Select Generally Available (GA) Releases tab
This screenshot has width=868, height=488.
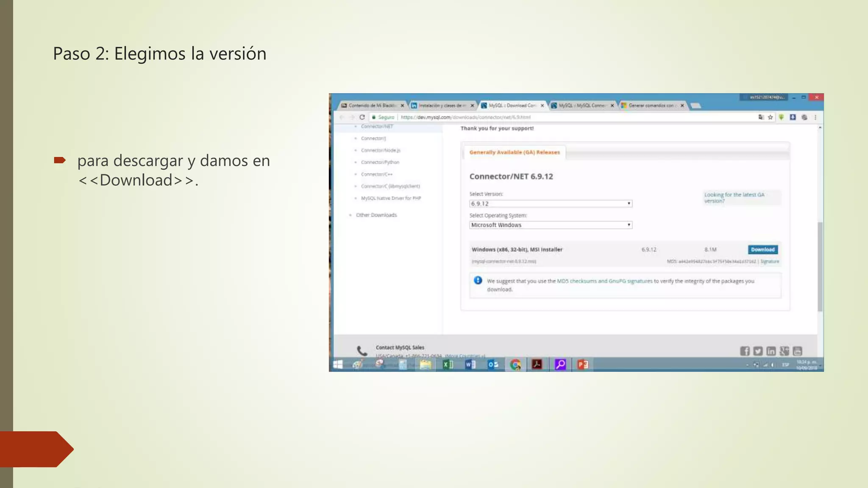[515, 152]
